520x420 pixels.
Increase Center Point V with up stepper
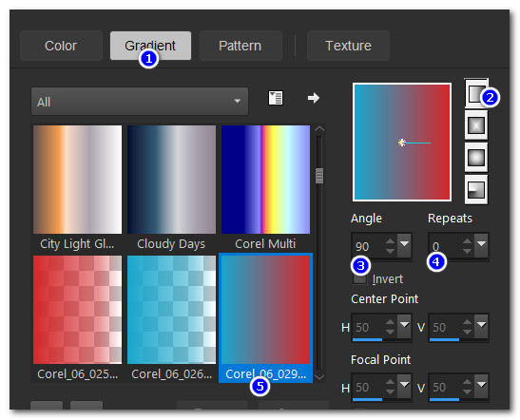pos(468,322)
